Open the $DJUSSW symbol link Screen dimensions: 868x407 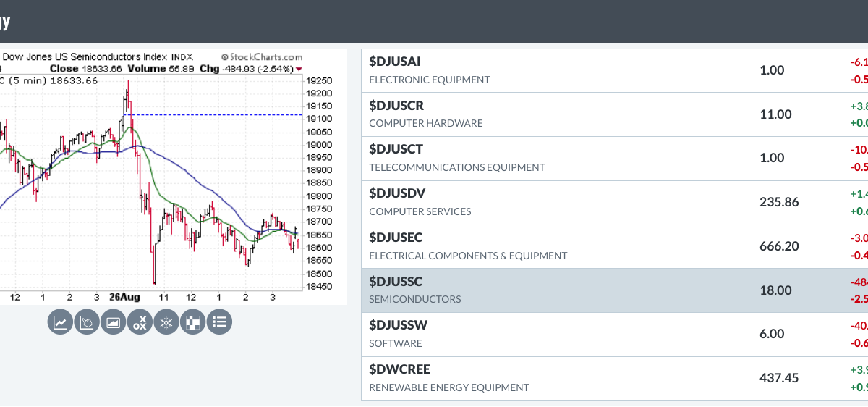pyautogui.click(x=398, y=325)
